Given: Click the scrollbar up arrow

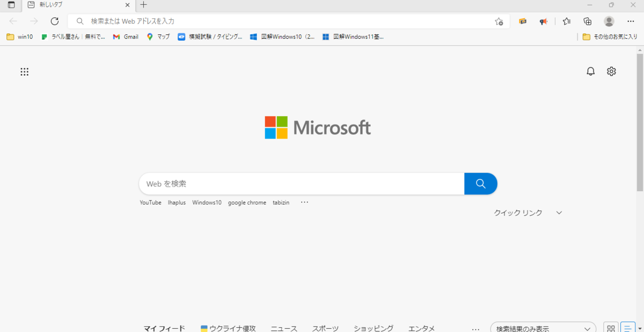Looking at the screenshot, I should pos(640,49).
